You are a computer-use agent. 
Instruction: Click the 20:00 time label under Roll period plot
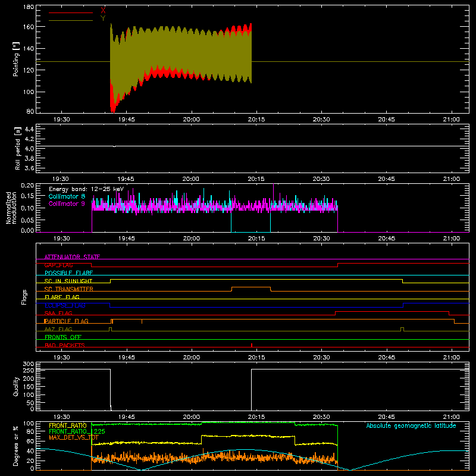pyautogui.click(x=190, y=179)
